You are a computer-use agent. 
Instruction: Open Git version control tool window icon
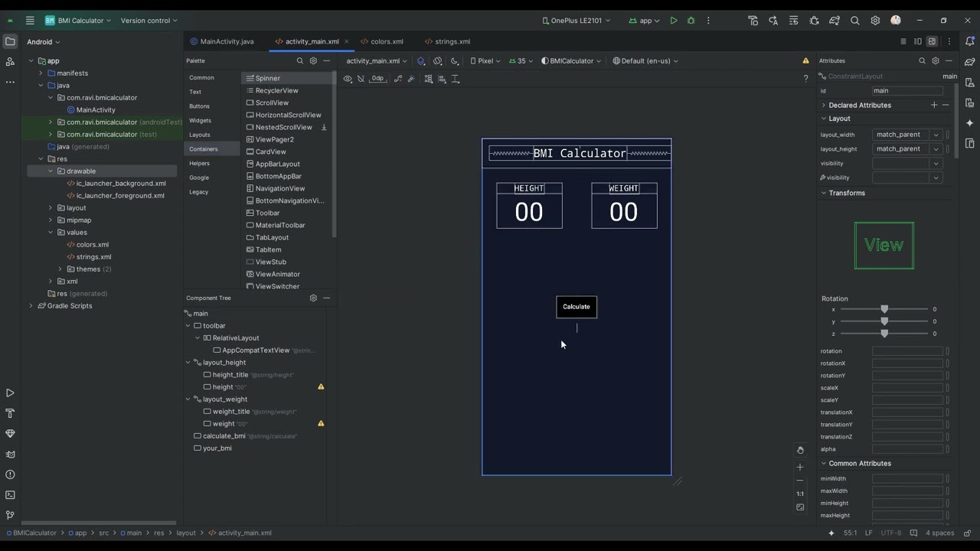click(10, 515)
